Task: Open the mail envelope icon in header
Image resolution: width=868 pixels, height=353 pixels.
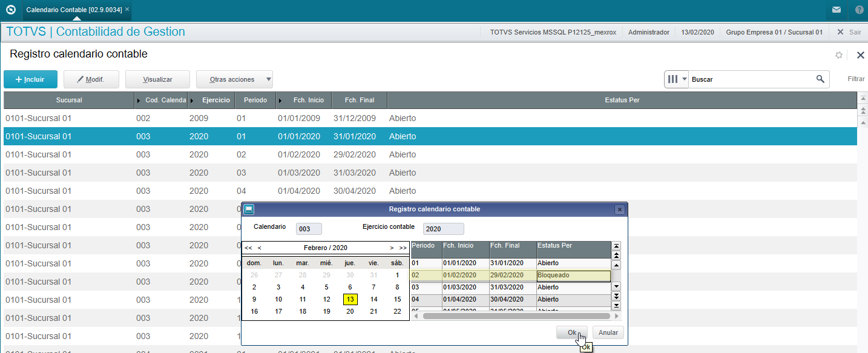Action: pos(836,10)
